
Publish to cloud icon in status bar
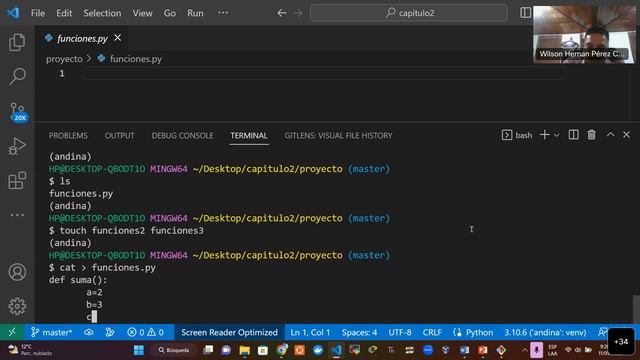tap(89, 332)
